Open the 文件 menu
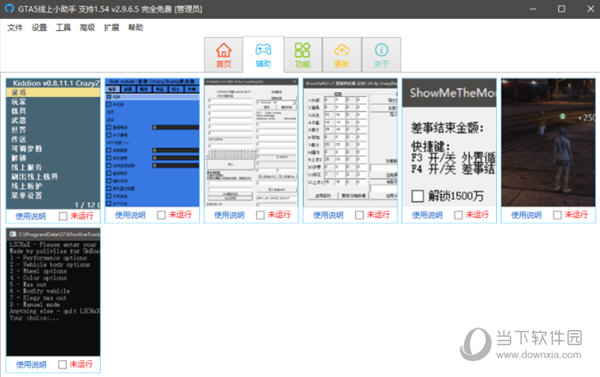The image size is (600, 377). (15, 28)
